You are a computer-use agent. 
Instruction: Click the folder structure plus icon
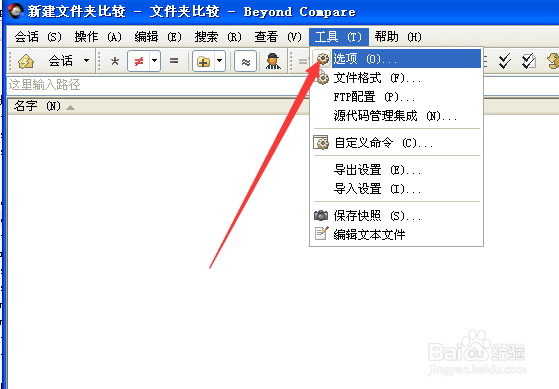203,61
